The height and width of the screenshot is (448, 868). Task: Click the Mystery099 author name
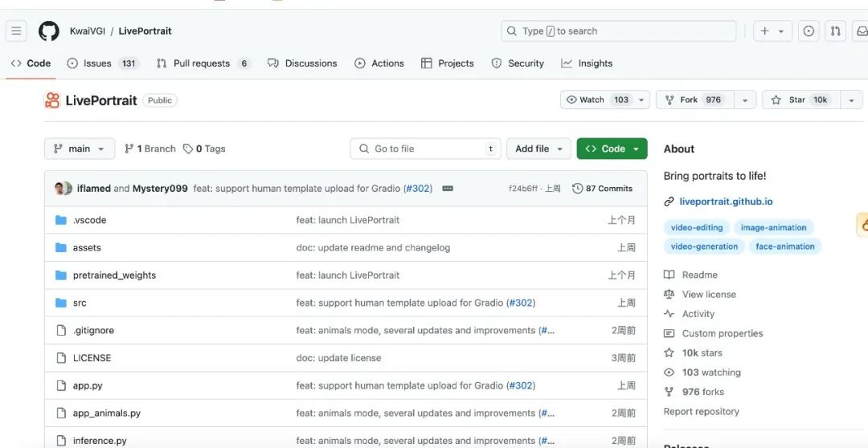click(x=160, y=189)
